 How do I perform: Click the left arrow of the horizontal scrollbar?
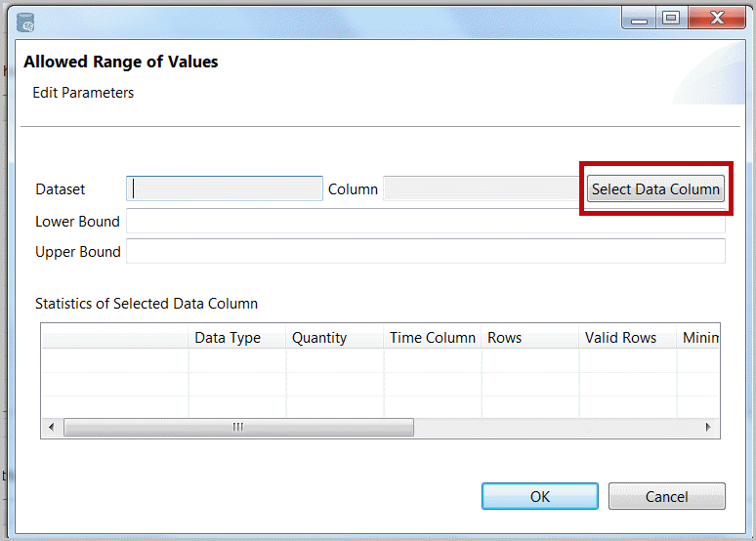[x=51, y=428]
